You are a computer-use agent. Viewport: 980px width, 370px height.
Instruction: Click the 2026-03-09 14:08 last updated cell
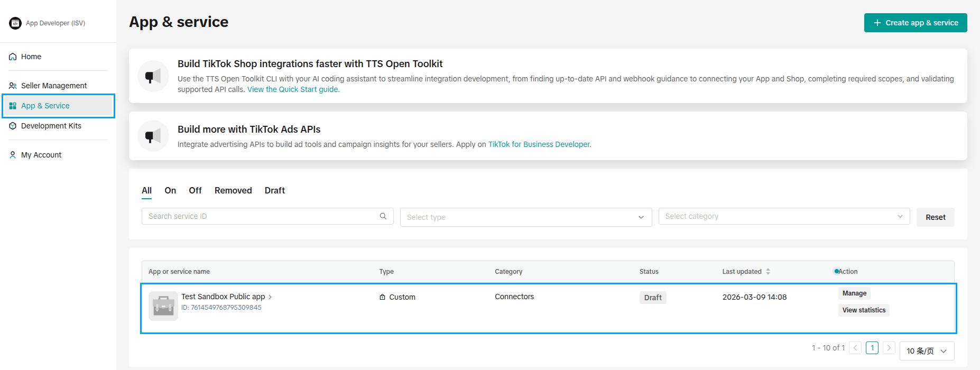coord(754,297)
